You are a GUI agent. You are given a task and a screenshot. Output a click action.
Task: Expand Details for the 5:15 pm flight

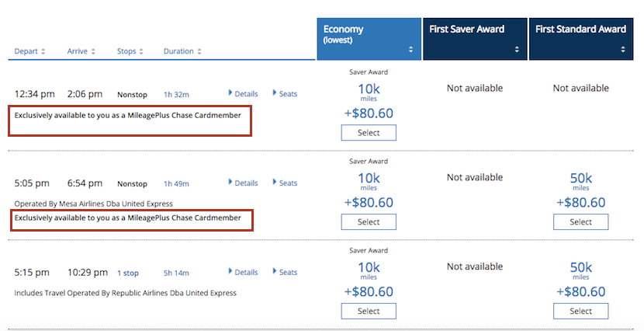coord(244,273)
